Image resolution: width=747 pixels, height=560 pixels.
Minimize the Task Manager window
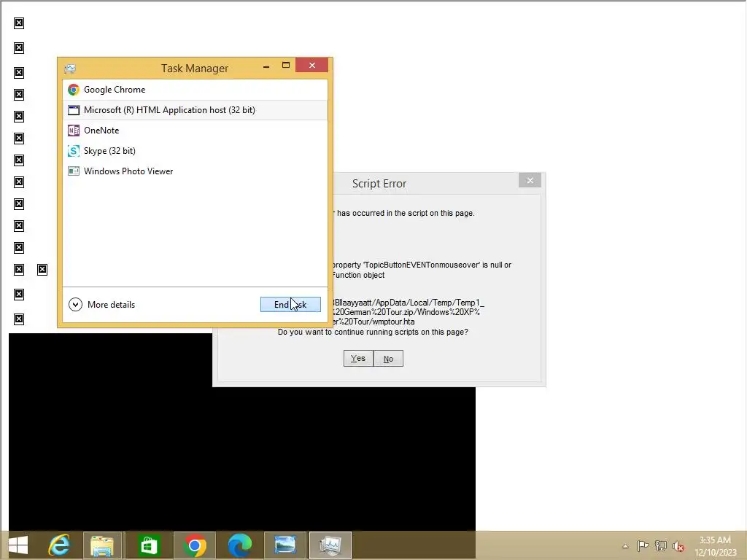pos(266,66)
